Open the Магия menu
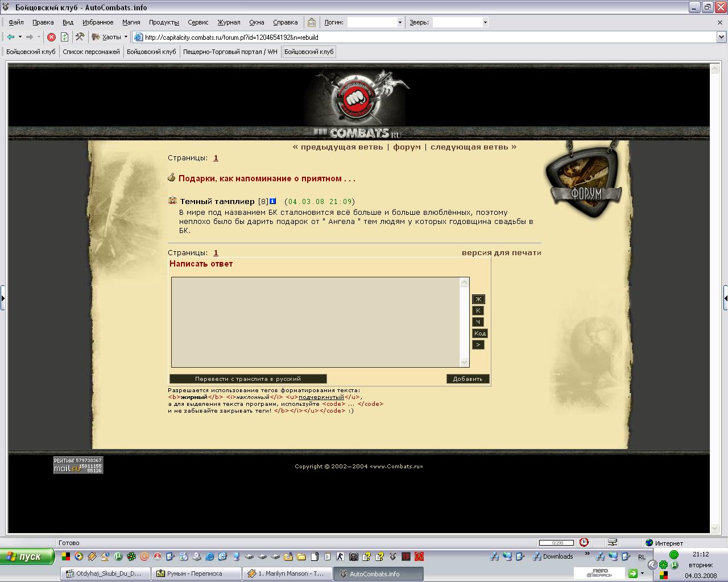Image resolution: width=728 pixels, height=582 pixels. [131, 22]
